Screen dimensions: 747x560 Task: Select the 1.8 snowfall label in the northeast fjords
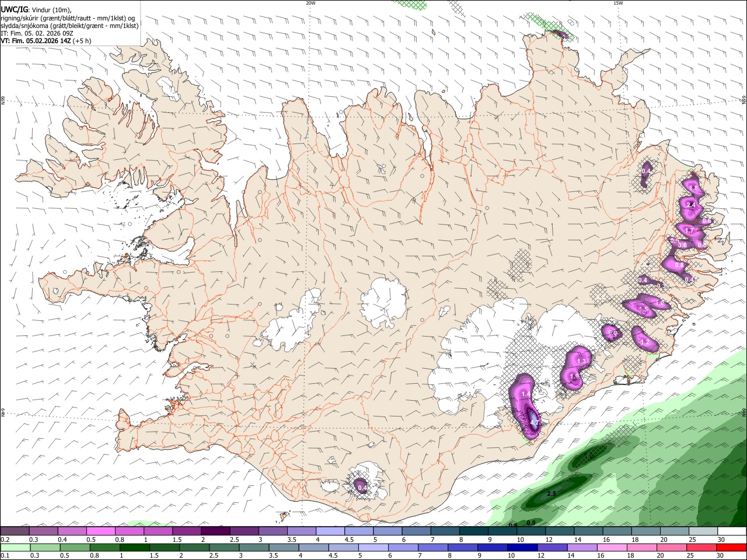[693, 188]
